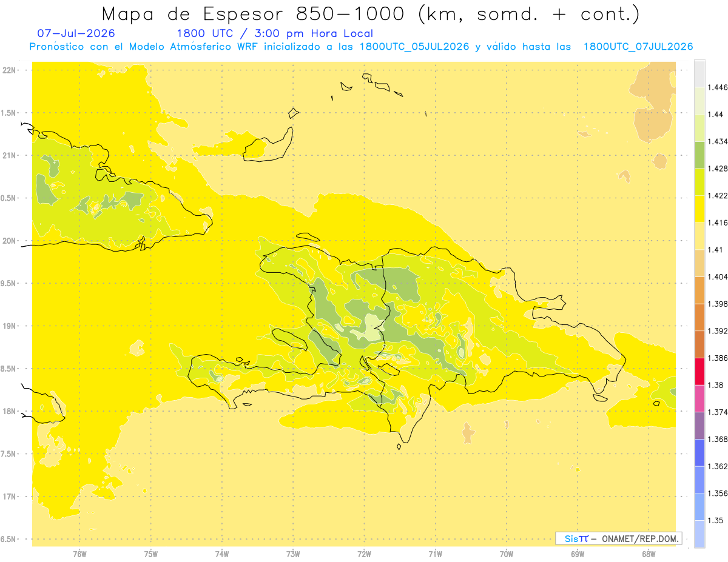Viewport: 728px width, 562px height.
Task: Click the "21N" latitude label
Action: 10,156
